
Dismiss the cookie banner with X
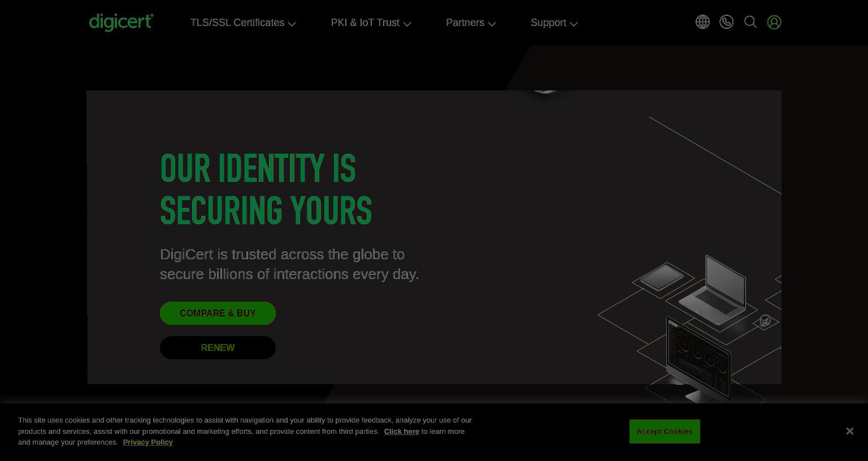coord(849,431)
